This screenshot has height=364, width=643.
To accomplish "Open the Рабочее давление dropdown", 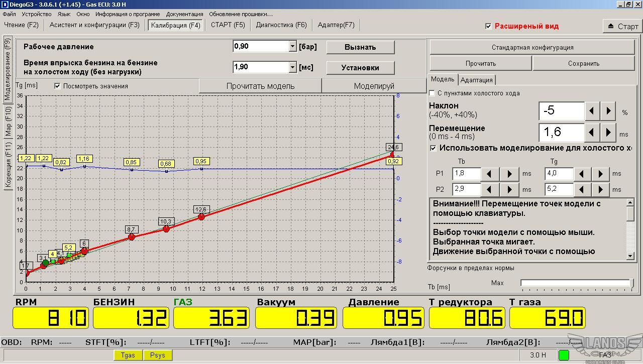I will coord(292,47).
